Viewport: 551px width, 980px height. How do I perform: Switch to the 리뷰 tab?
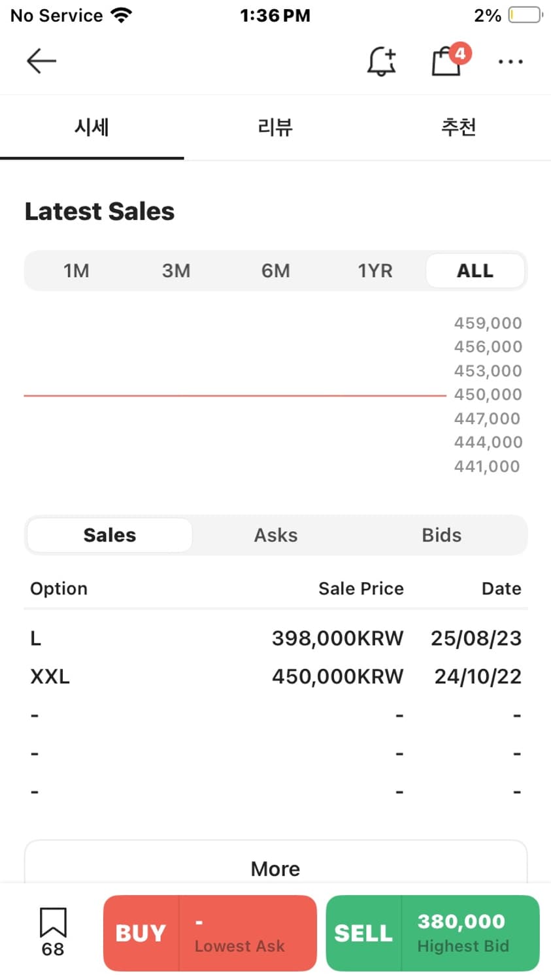coord(275,127)
